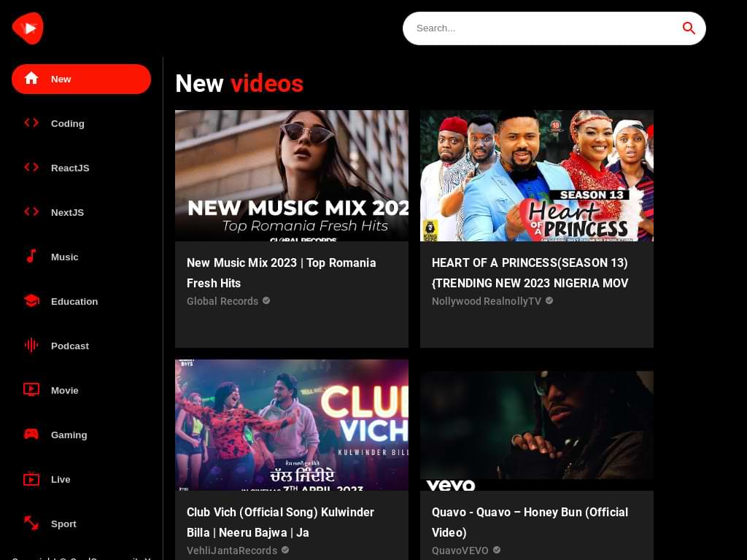
Task: Click the 'New videos' heading
Action: 239,83
